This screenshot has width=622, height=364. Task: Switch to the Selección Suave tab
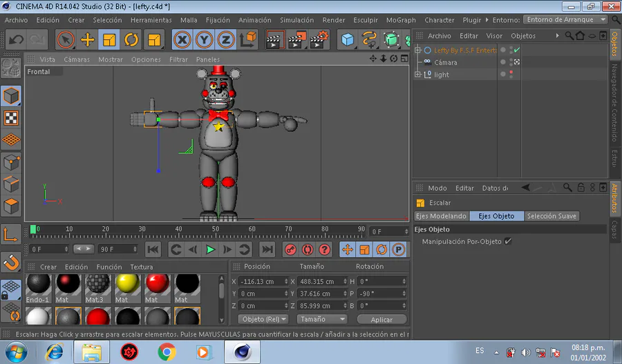click(552, 216)
